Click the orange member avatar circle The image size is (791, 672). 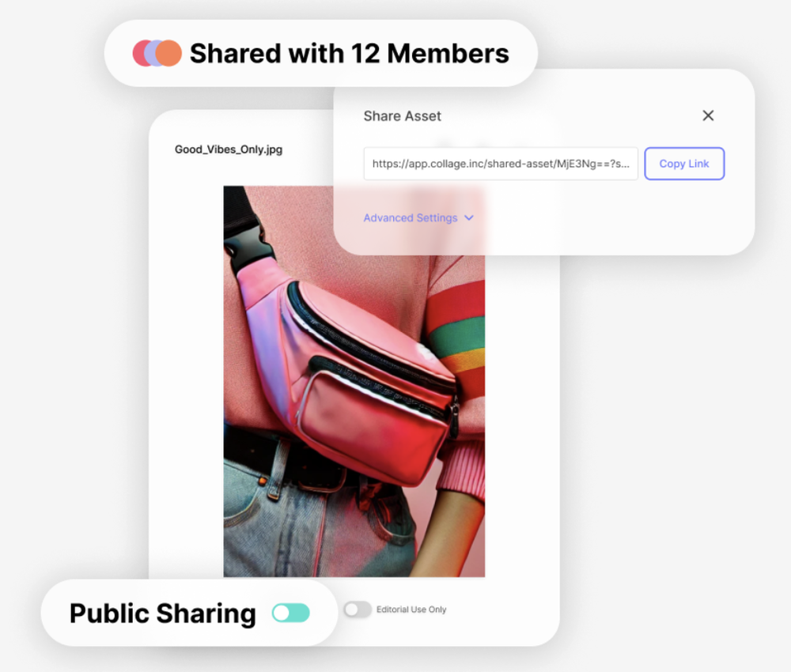tap(168, 53)
